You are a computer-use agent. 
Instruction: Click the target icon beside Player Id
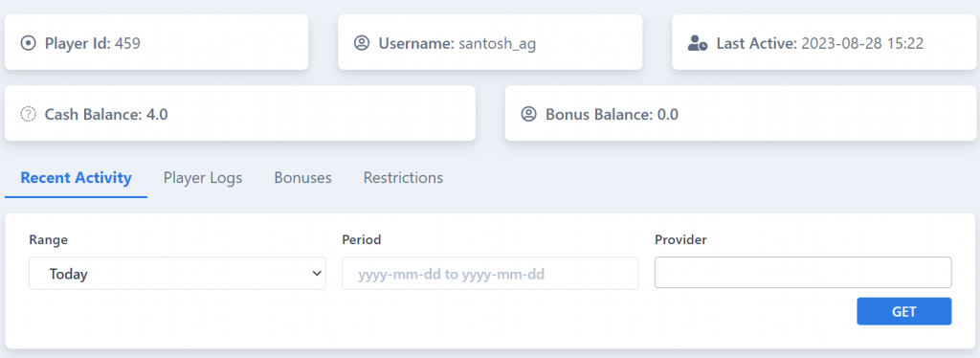coord(28,44)
